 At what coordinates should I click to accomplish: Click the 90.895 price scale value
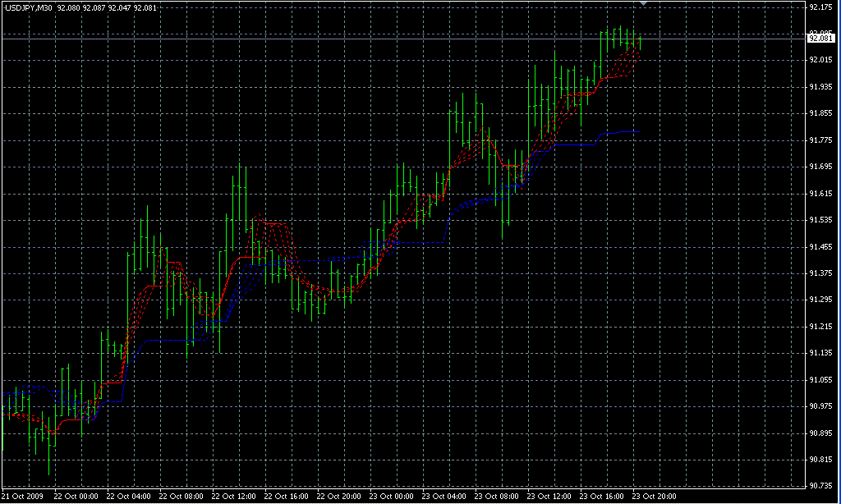click(x=820, y=433)
